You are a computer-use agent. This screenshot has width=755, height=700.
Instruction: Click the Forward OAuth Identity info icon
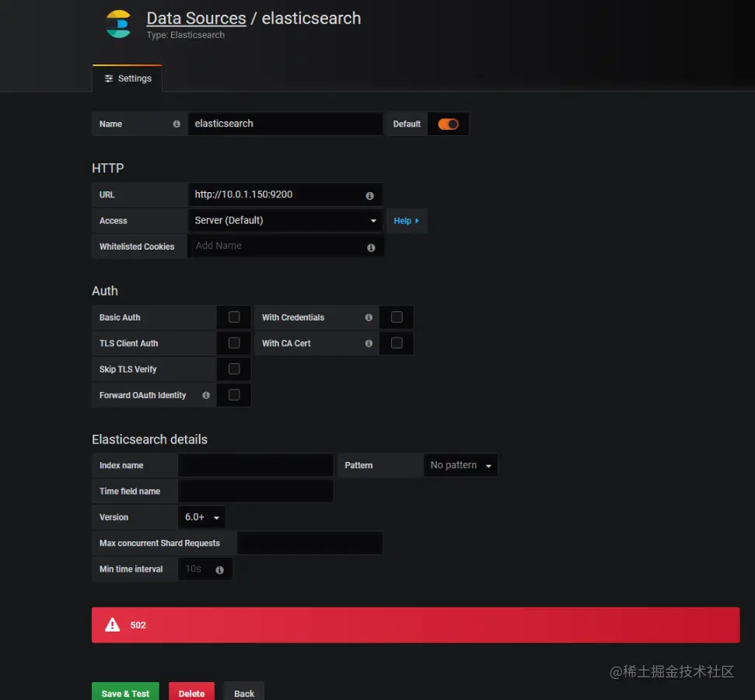pos(206,395)
